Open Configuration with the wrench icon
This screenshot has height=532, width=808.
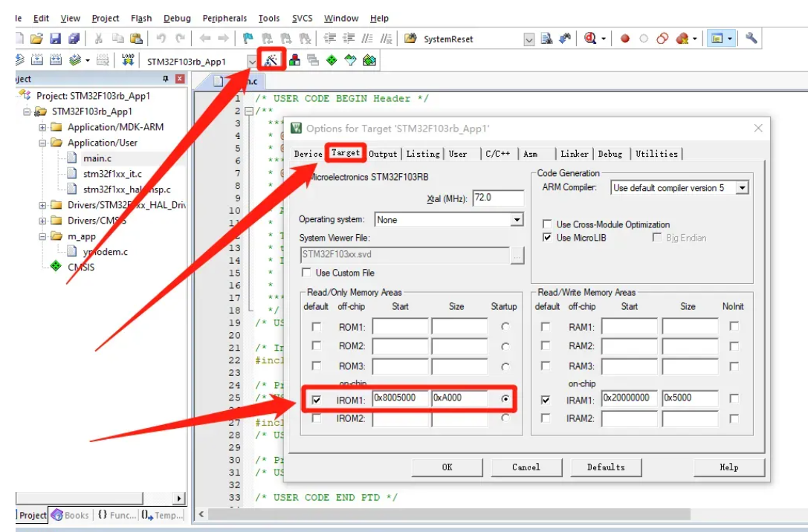point(751,38)
